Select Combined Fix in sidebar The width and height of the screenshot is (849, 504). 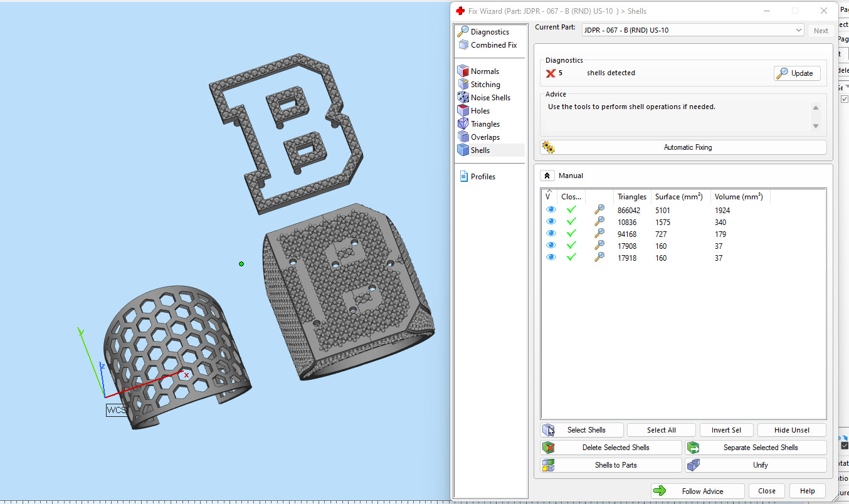point(494,45)
